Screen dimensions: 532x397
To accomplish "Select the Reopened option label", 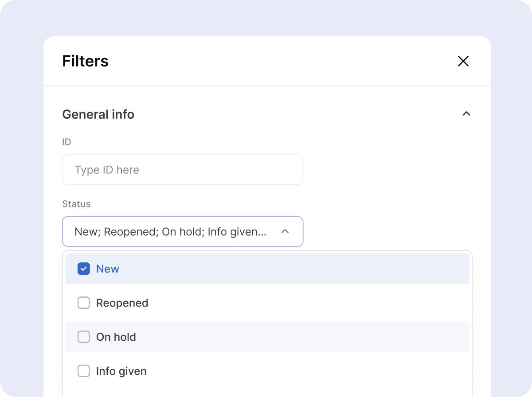I will tap(122, 303).
